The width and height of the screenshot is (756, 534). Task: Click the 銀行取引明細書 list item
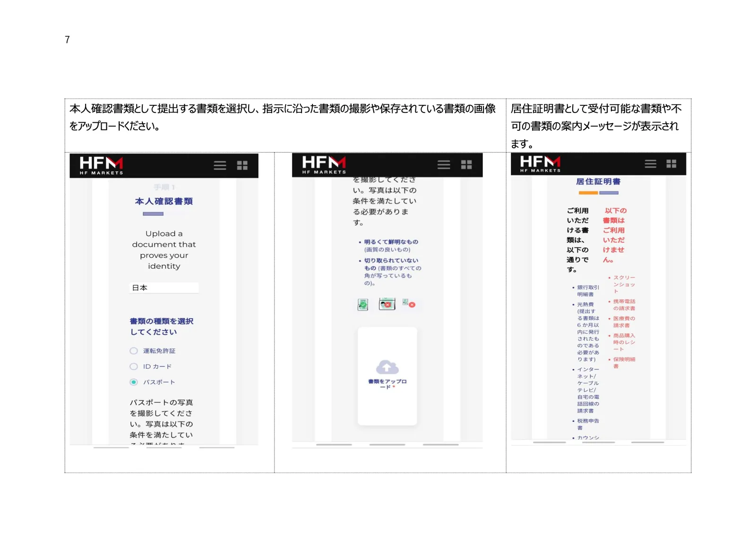(x=588, y=291)
